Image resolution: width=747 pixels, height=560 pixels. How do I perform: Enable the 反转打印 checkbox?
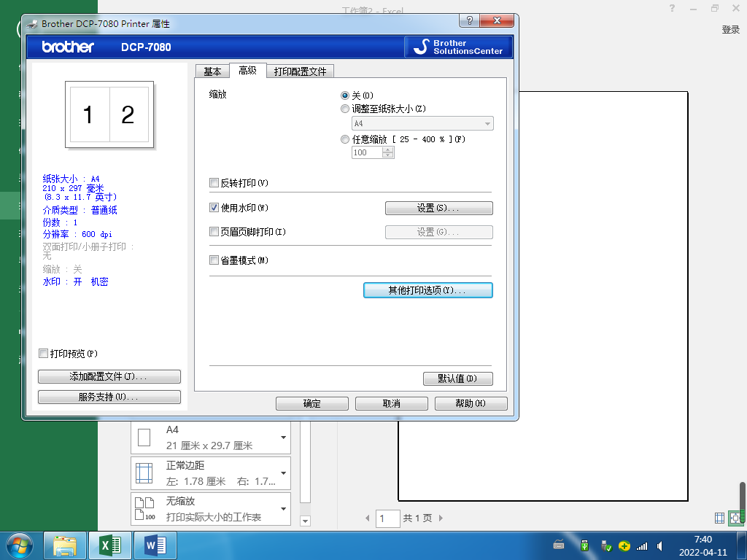[x=214, y=183]
